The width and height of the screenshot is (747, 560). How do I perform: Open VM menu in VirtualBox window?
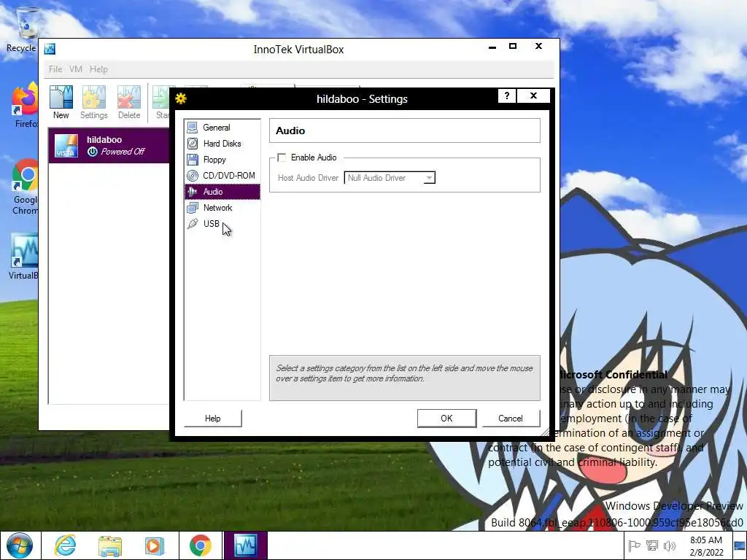pyautogui.click(x=76, y=69)
